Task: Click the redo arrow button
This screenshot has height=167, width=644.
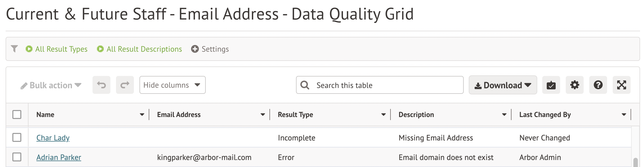Action: tap(125, 85)
